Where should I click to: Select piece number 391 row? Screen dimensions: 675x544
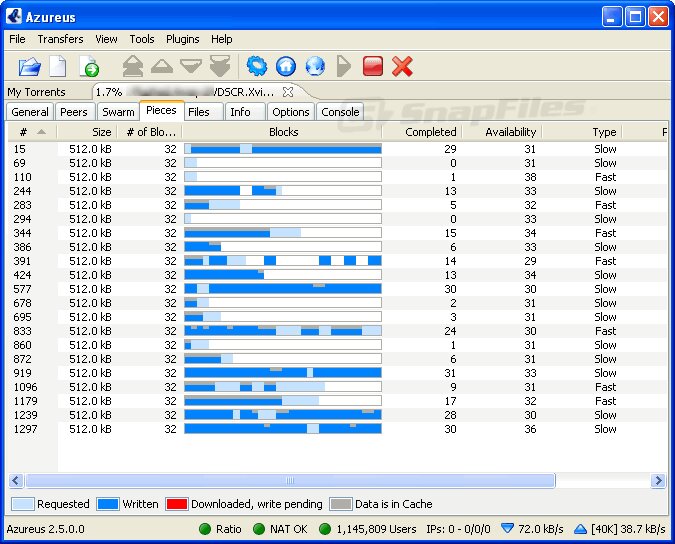point(338,261)
